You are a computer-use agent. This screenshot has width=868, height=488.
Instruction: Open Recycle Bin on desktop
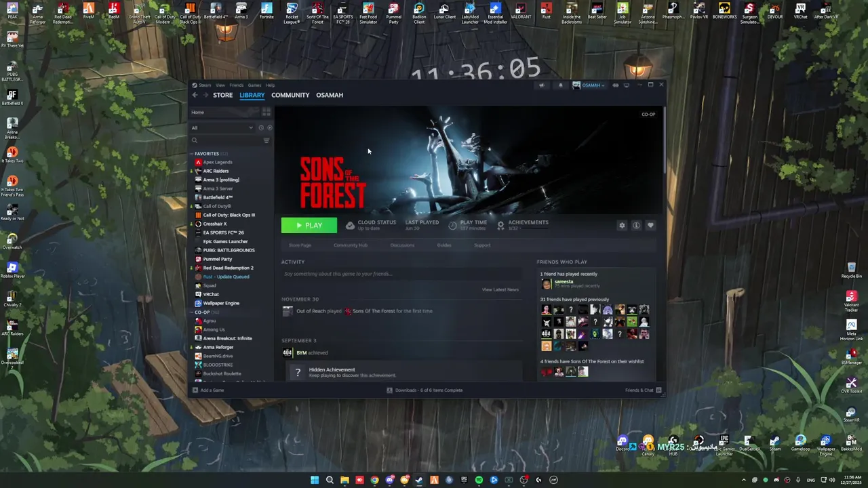(x=852, y=270)
